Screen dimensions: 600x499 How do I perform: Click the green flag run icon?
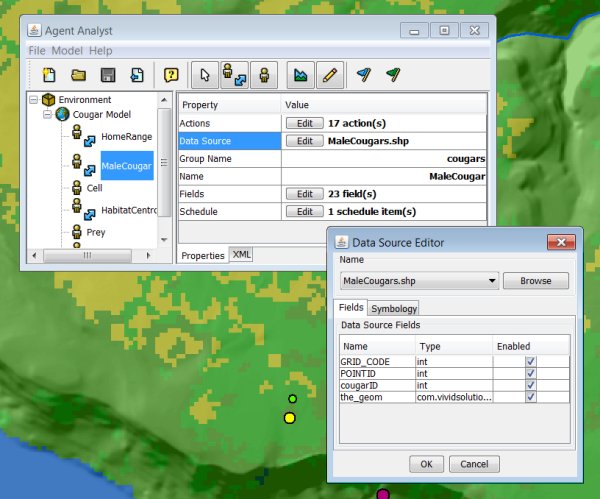coord(393,74)
